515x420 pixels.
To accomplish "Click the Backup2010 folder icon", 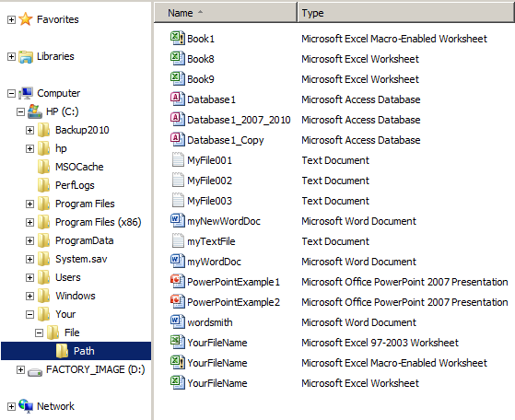I will tap(43, 130).
